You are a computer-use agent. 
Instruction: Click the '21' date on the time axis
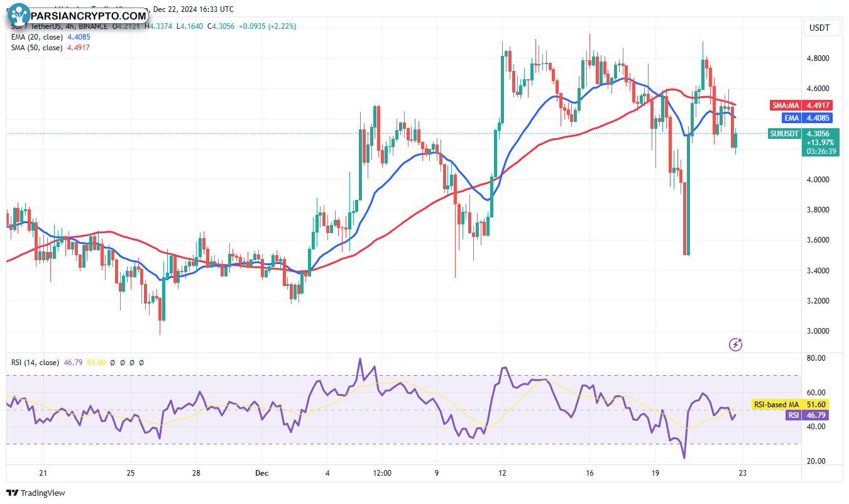tap(43, 473)
